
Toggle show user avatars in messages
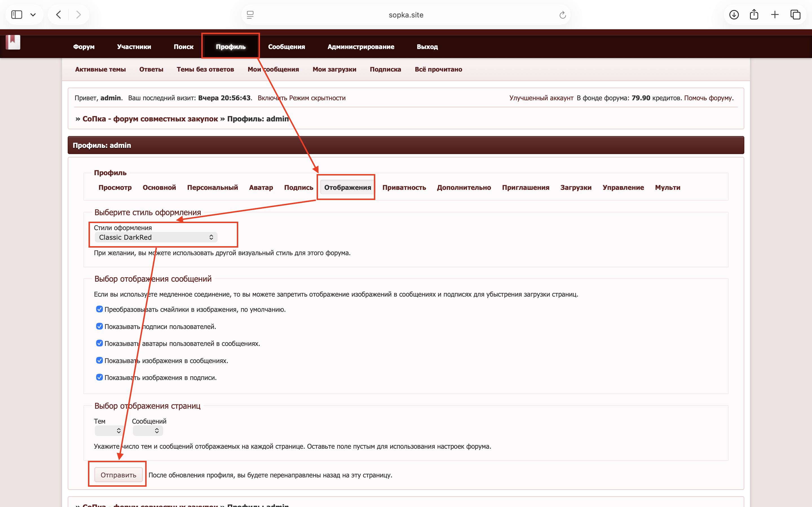[x=99, y=343]
